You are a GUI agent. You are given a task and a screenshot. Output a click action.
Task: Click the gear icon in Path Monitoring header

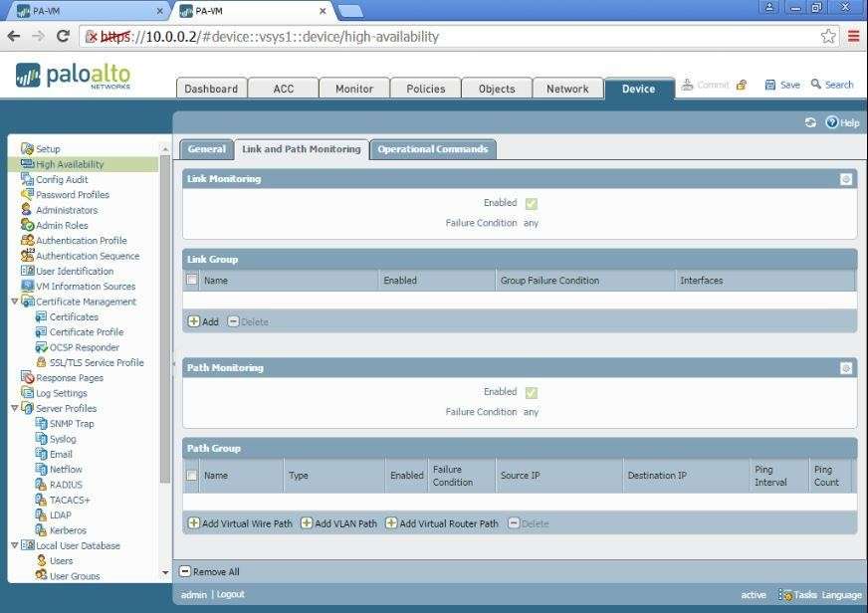(x=845, y=368)
